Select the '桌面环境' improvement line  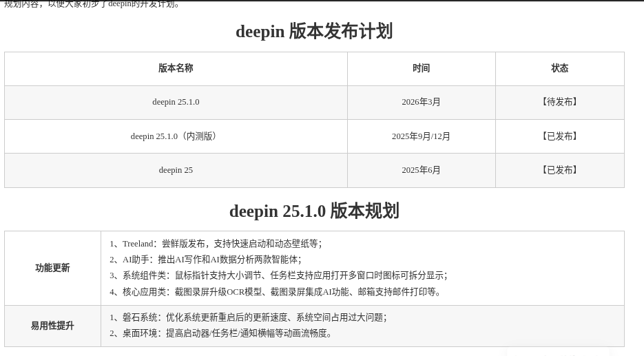tap(220, 333)
